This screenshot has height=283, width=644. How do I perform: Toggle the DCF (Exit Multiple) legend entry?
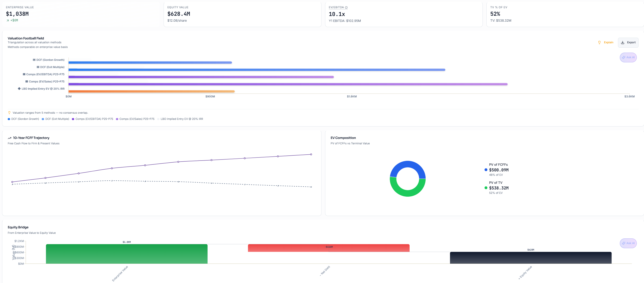coord(55,119)
